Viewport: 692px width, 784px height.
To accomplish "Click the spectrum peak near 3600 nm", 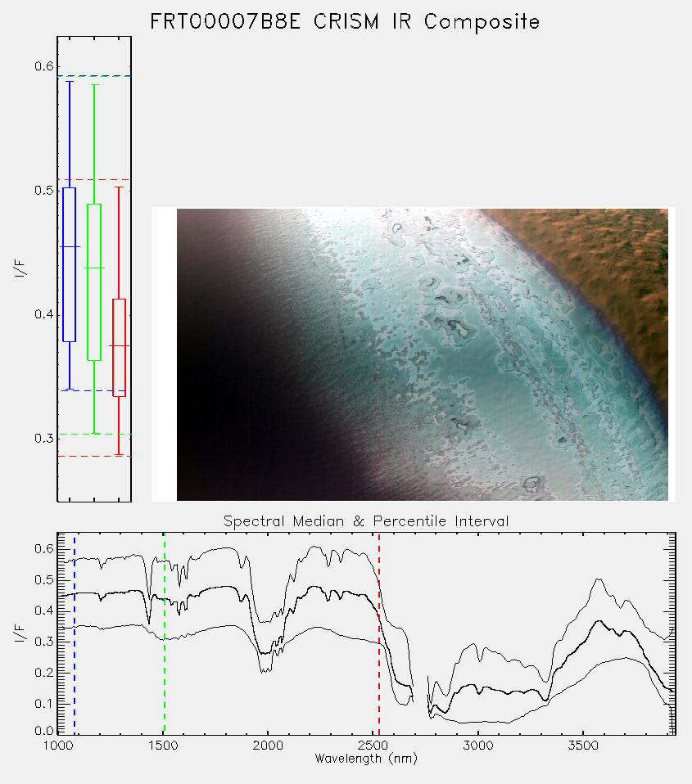I will pyautogui.click(x=598, y=621).
